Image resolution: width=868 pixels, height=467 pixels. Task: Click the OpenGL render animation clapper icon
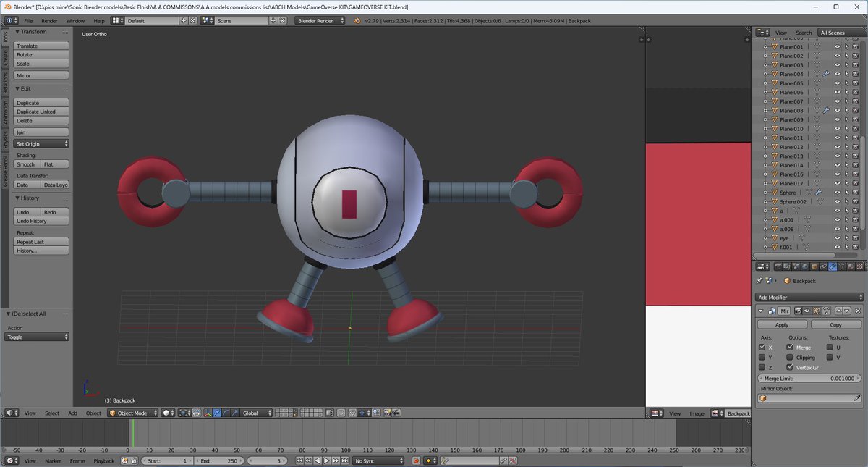[x=396, y=413]
